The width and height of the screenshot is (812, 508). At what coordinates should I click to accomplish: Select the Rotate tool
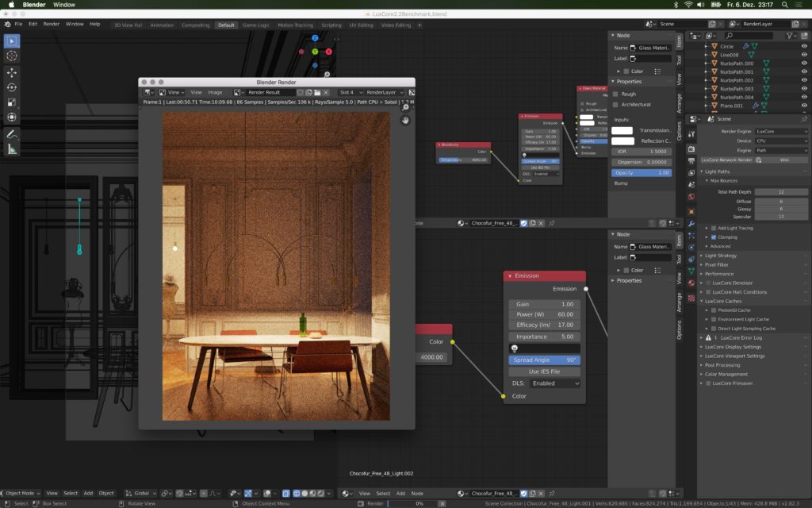pos(11,87)
